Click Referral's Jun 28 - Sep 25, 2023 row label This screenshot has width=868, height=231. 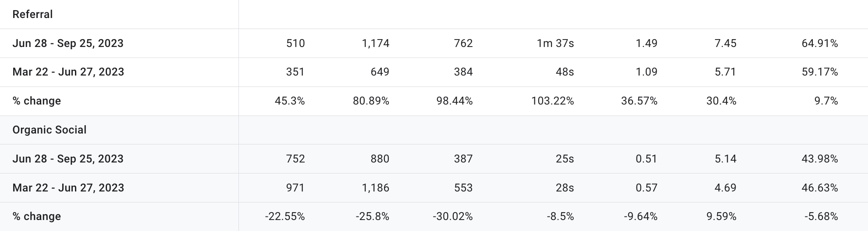tap(68, 43)
